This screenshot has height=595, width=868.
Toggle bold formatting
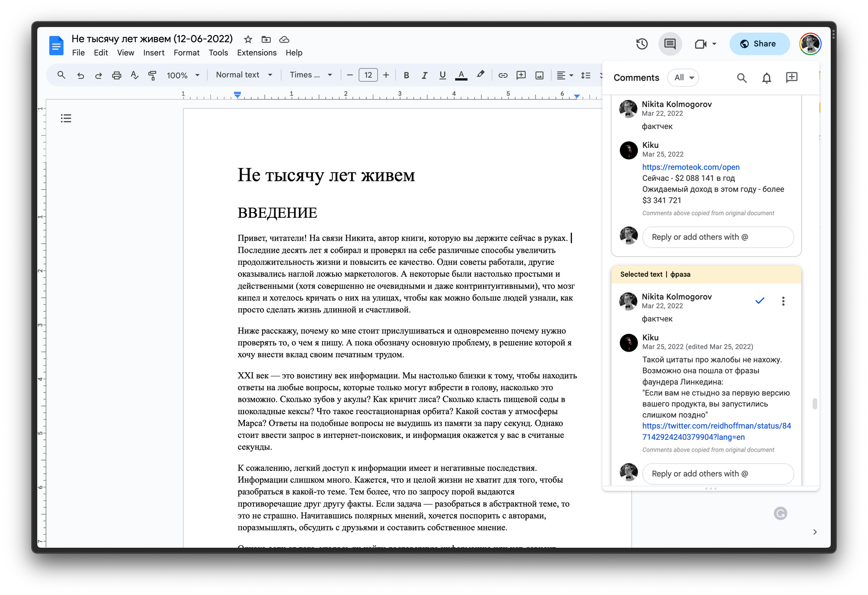406,75
